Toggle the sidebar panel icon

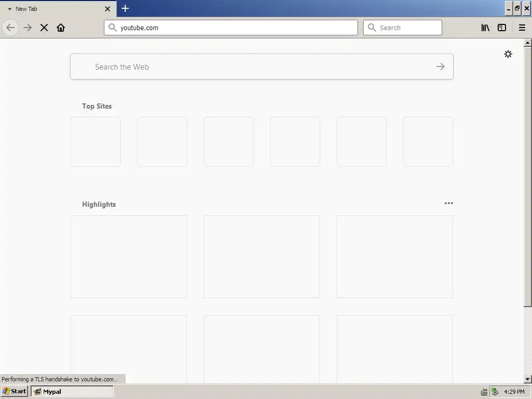[502, 28]
